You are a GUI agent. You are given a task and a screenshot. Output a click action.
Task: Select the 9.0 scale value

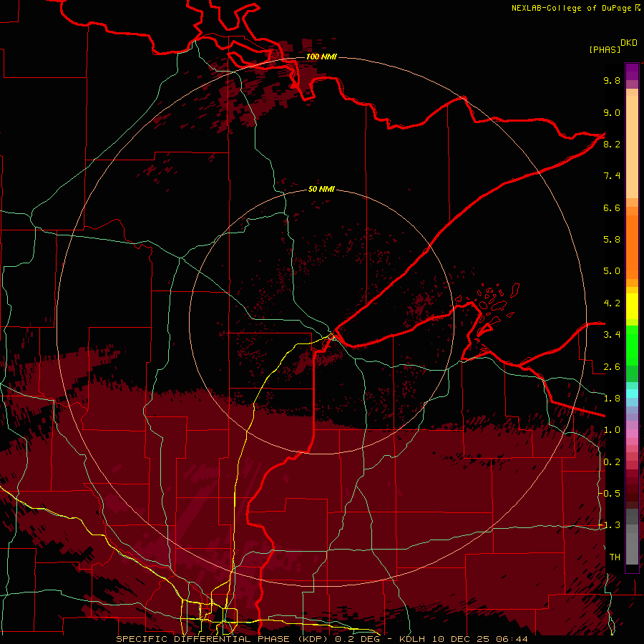(x=612, y=112)
